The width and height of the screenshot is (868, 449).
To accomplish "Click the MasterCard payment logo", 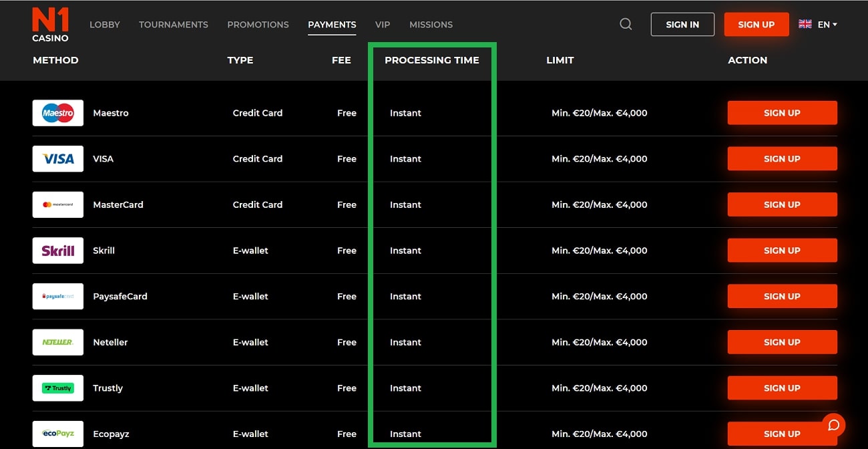I will click(58, 204).
